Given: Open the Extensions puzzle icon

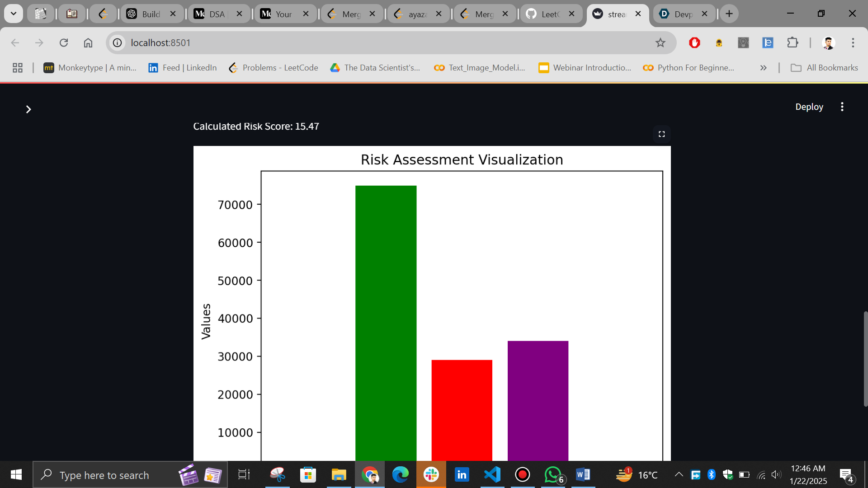Looking at the screenshot, I should 793,43.
